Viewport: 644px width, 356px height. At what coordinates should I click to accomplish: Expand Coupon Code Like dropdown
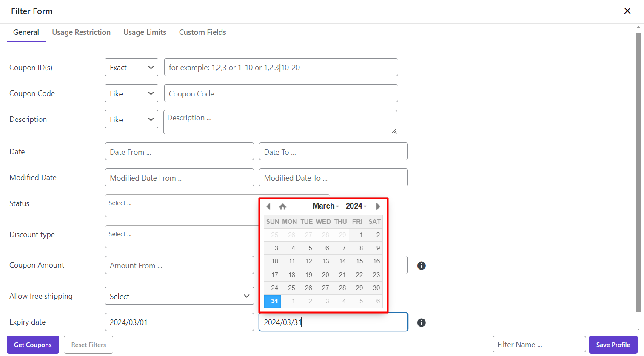(x=131, y=93)
